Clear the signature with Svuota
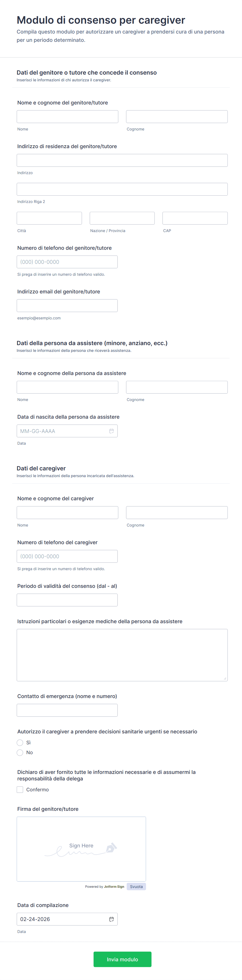The height and width of the screenshot is (980, 242). (x=136, y=886)
